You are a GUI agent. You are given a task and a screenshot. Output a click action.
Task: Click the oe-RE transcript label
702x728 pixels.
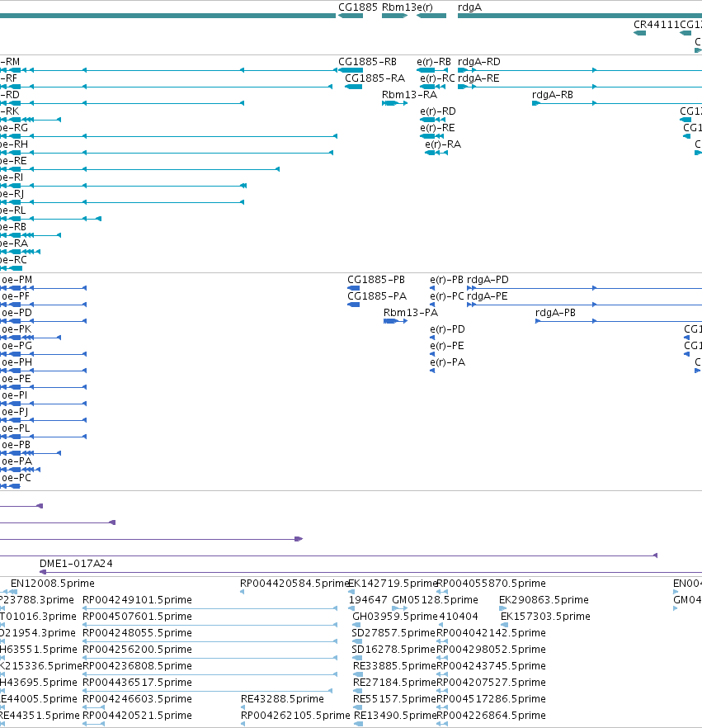[13, 161]
